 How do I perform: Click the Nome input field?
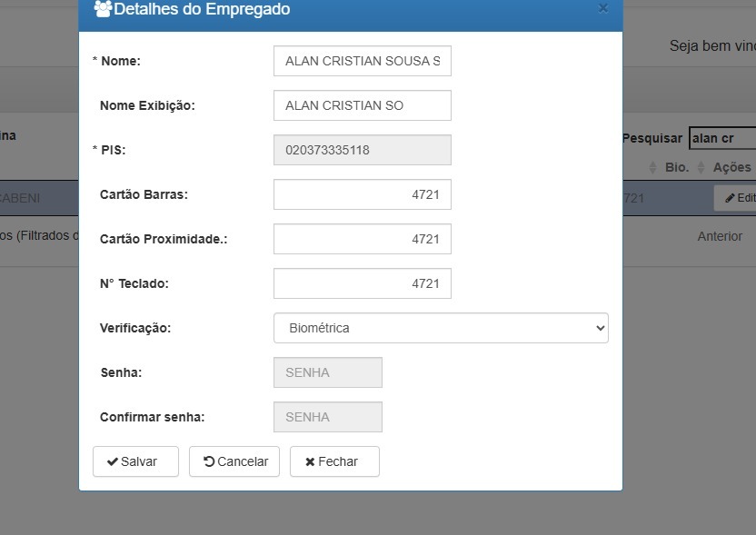pos(362,61)
